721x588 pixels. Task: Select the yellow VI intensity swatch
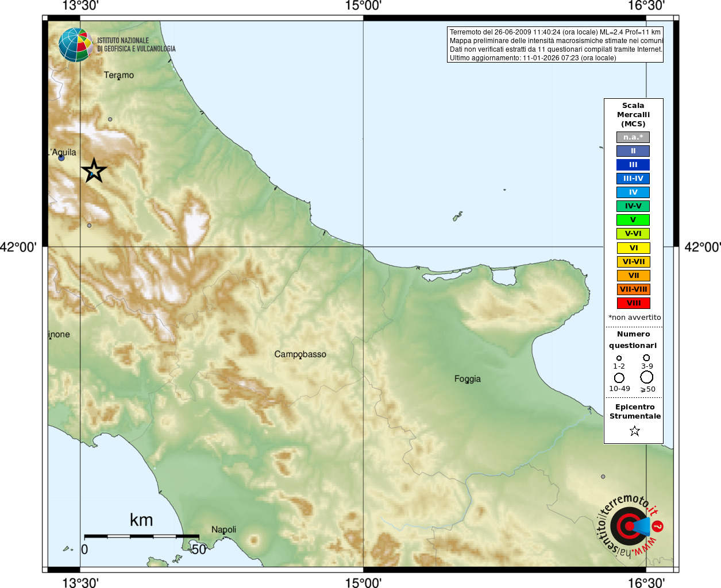[x=633, y=248]
